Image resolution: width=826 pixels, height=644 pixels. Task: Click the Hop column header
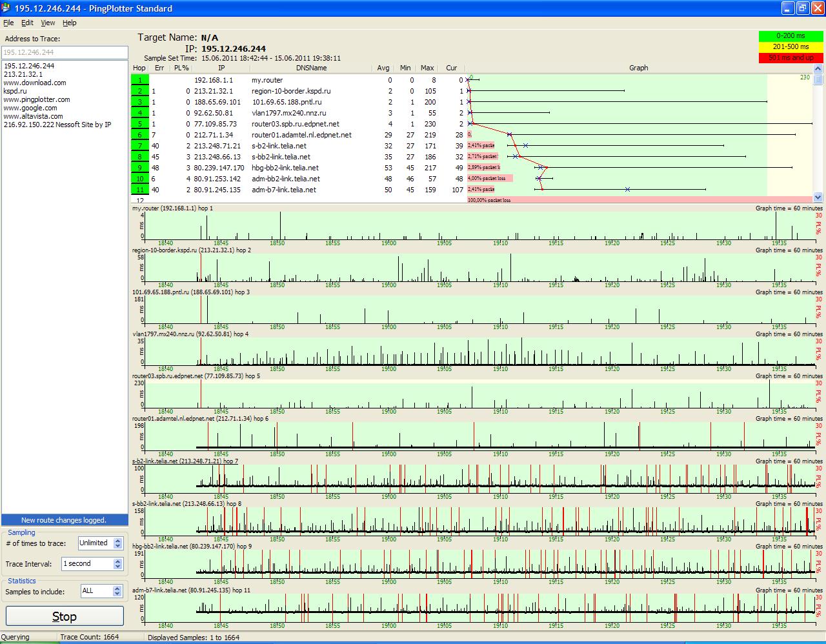pyautogui.click(x=139, y=68)
